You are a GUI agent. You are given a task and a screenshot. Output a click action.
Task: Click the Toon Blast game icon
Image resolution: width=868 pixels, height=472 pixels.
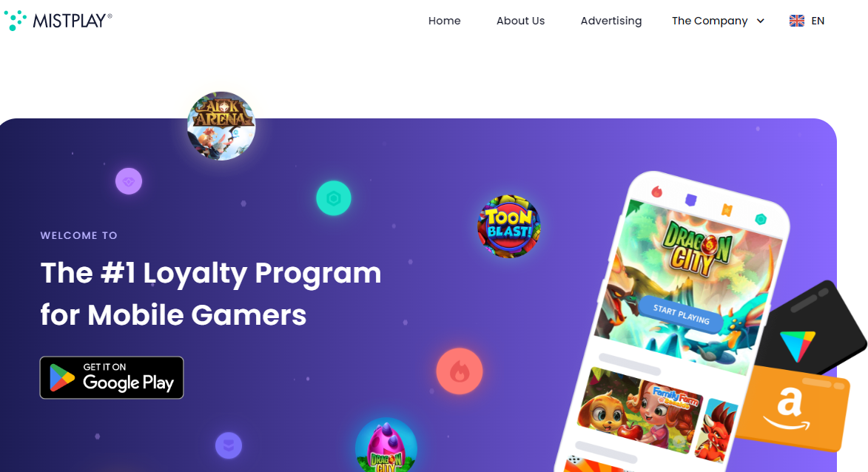509,226
